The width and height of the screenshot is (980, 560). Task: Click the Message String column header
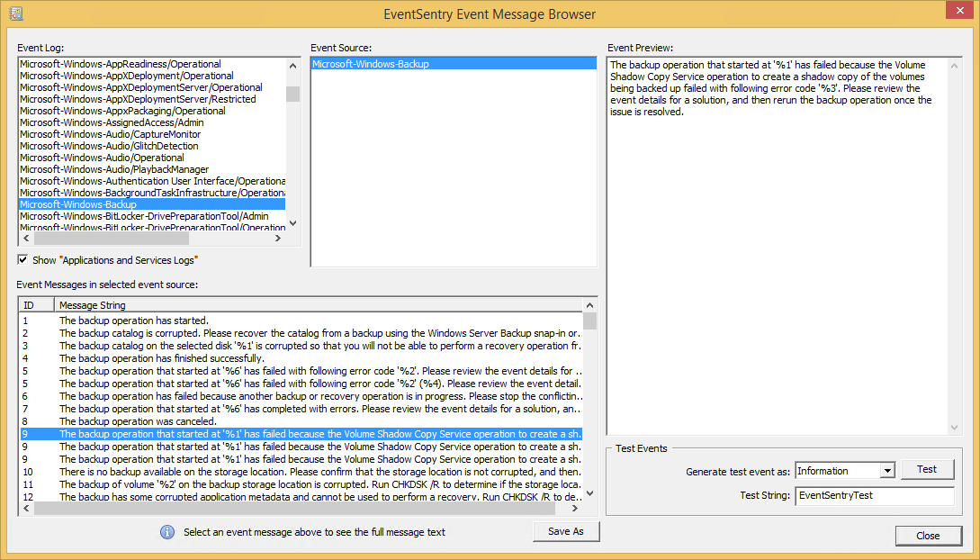(x=319, y=305)
